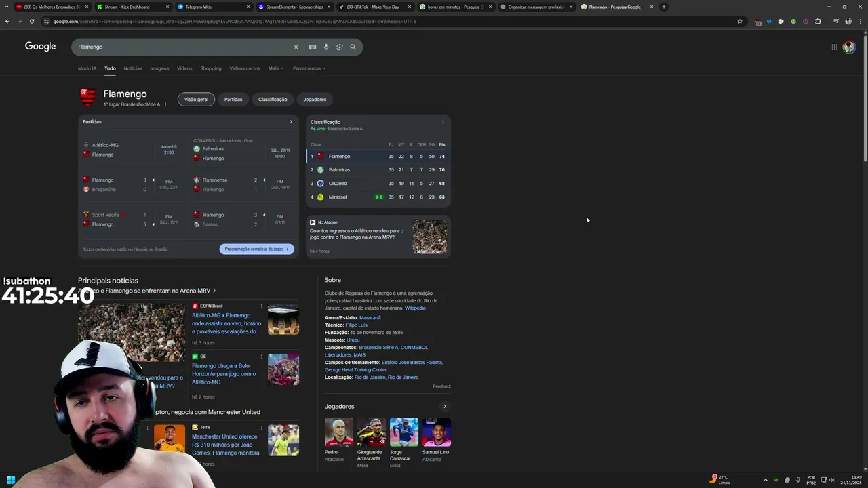The width and height of the screenshot is (868, 488).
Task: Select the Jogadores chip
Action: [x=315, y=100]
